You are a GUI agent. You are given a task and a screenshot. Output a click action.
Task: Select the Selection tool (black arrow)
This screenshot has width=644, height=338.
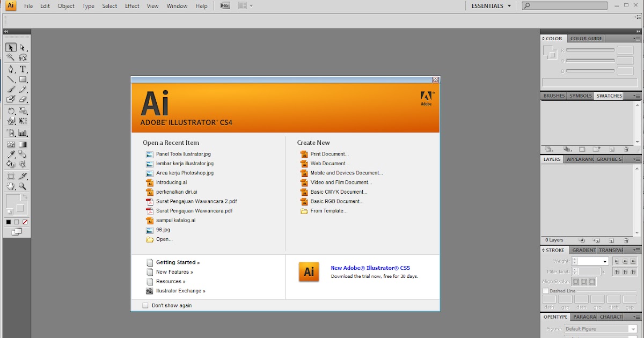click(x=11, y=48)
